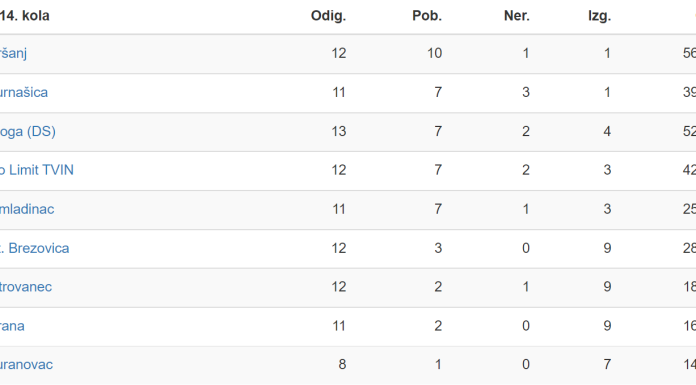This screenshot has width=696, height=385.
Task: Open the oga (DS) team link
Action: 28,131
